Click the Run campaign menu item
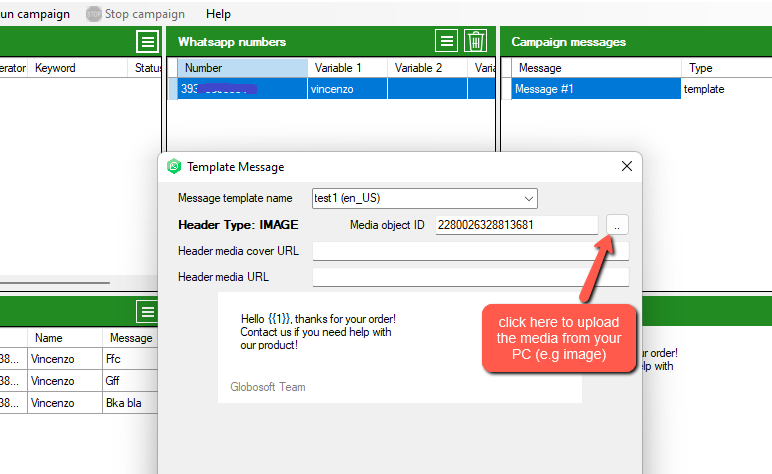Screen dimensions: 772x474 pyautogui.click(x=35, y=14)
